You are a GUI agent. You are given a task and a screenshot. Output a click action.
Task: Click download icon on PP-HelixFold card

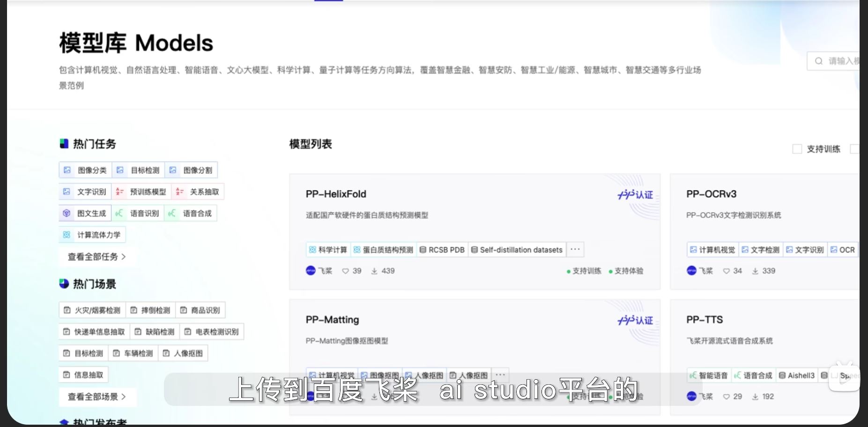[374, 271]
